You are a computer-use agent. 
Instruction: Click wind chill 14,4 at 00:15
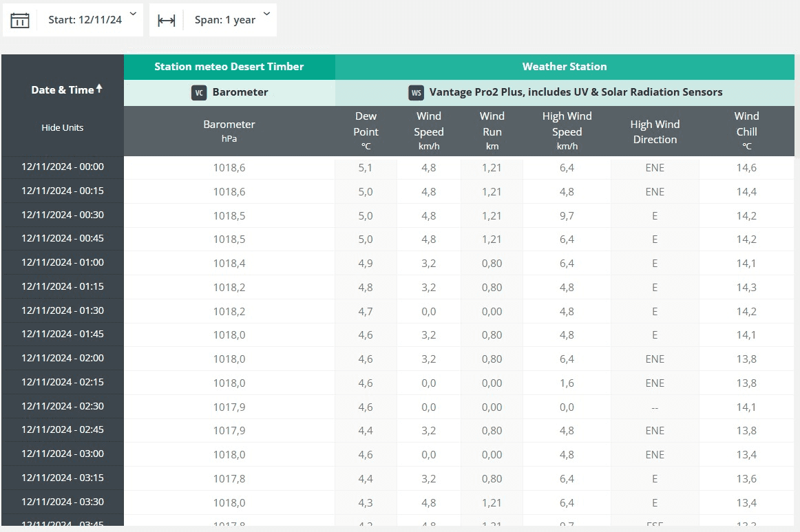pos(746,192)
